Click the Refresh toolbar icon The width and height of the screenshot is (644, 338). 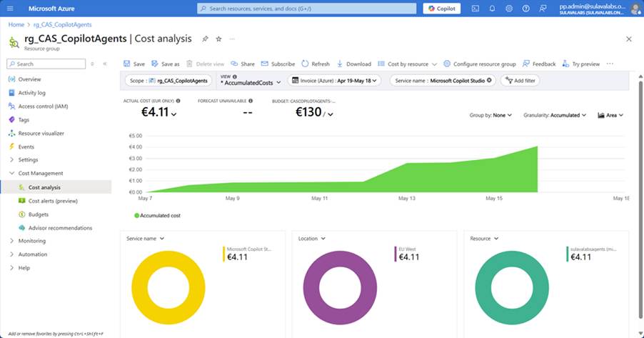tap(316, 64)
